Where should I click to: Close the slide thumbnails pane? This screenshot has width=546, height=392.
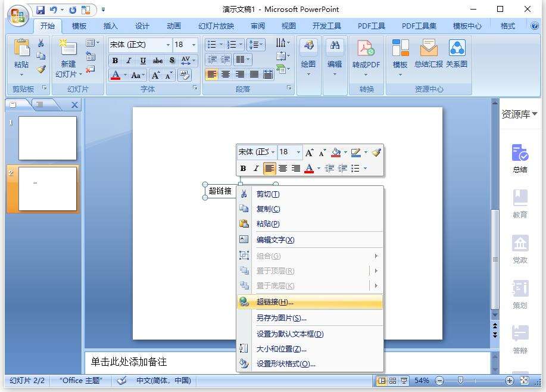coord(74,105)
